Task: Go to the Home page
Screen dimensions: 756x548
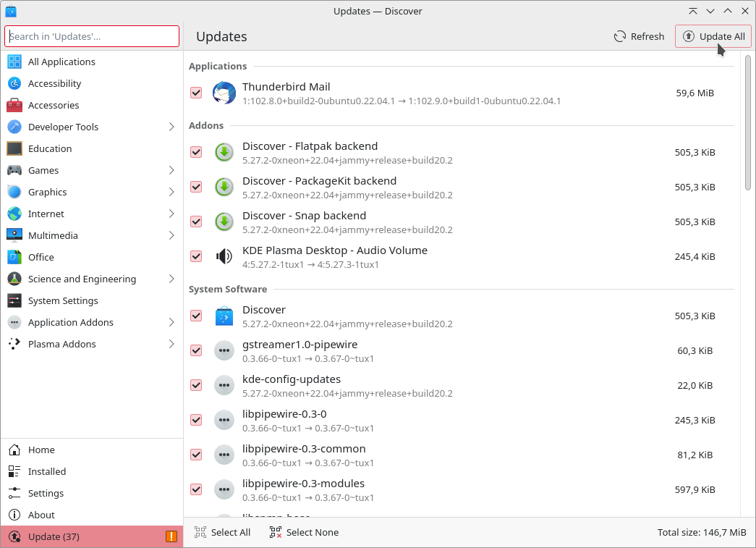Action: [41, 450]
